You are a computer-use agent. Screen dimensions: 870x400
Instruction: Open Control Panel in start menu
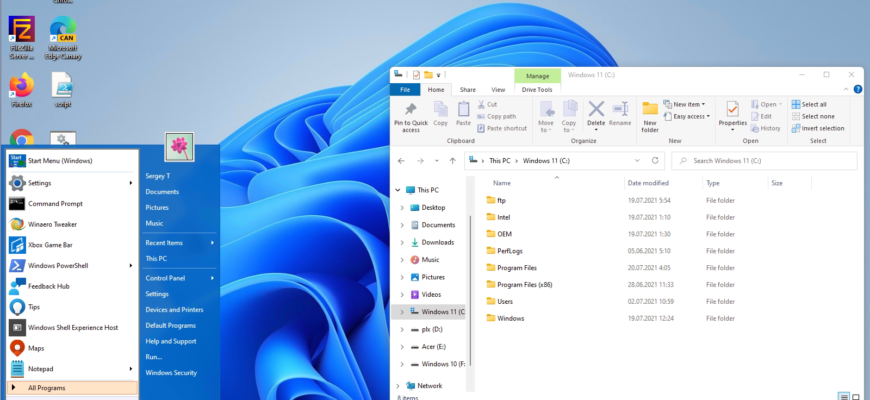[x=179, y=278]
